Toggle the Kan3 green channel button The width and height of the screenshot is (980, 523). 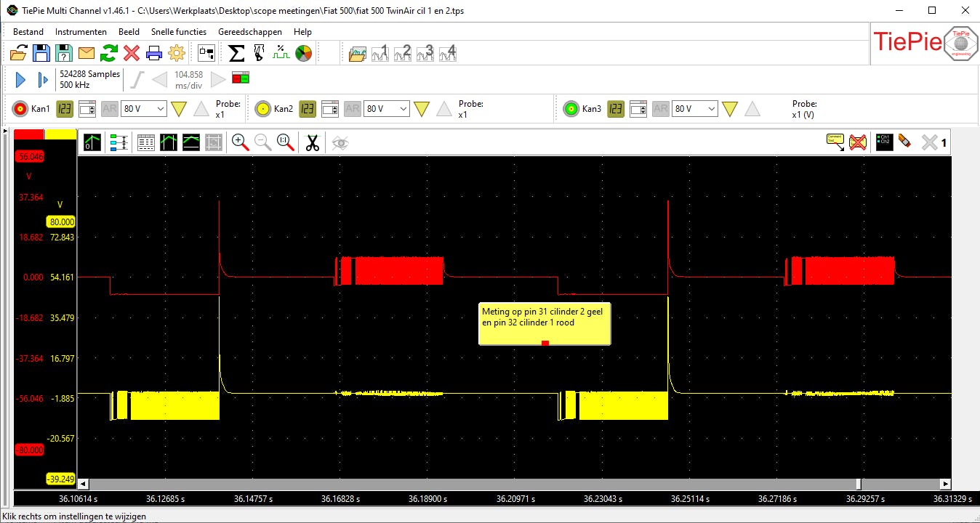(x=571, y=109)
